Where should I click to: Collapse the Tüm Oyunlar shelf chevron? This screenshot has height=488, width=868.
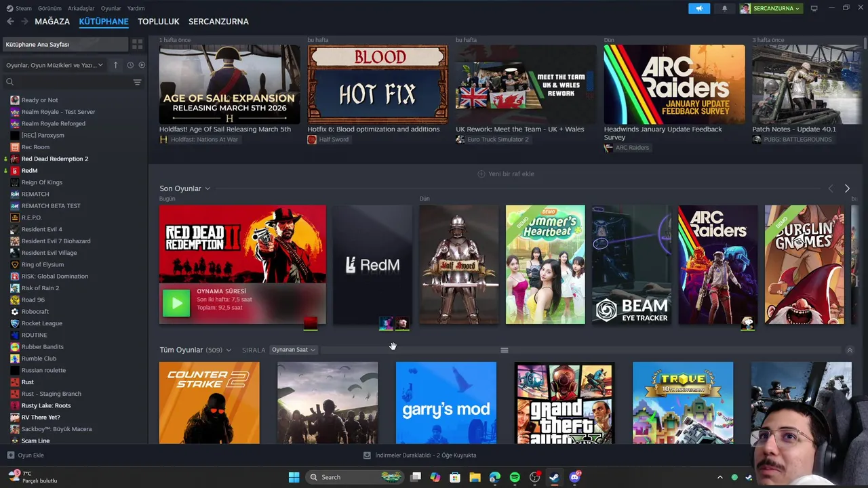point(849,350)
